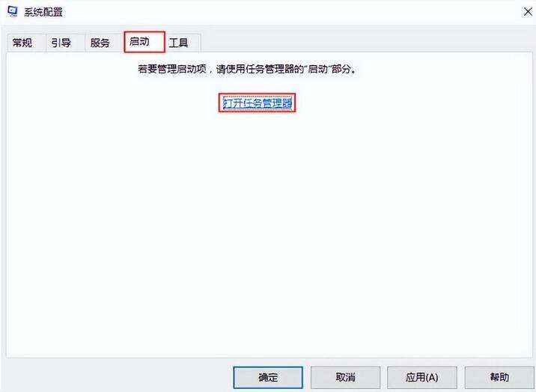The width and height of the screenshot is (536, 392).
Task: Click the System Configuration icon in title bar
Action: coord(12,12)
